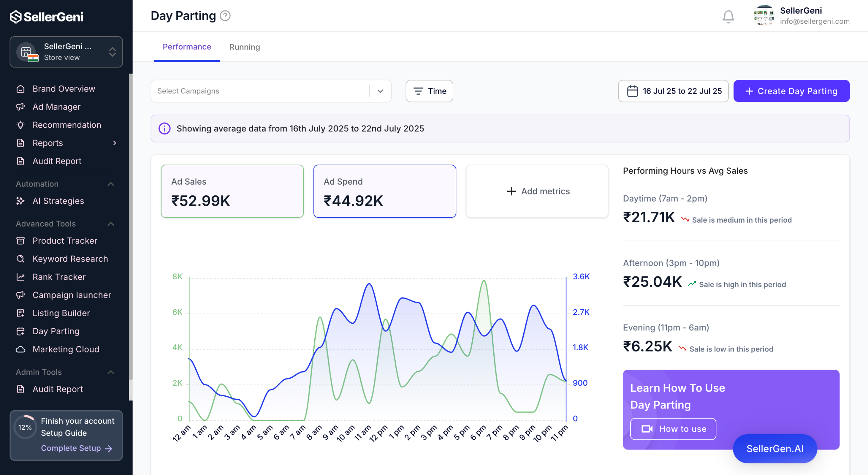
Task: Expand the SellerGeni store view switcher
Action: [x=66, y=52]
